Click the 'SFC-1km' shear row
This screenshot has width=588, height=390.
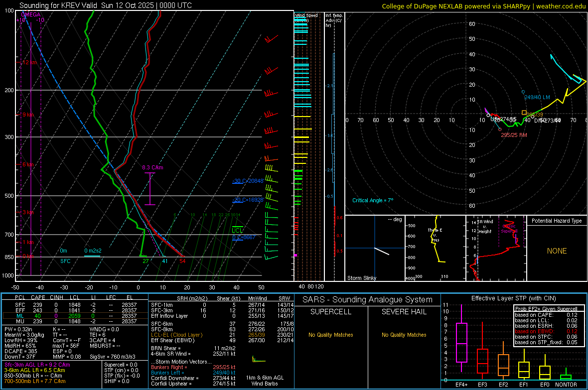pos(222,305)
